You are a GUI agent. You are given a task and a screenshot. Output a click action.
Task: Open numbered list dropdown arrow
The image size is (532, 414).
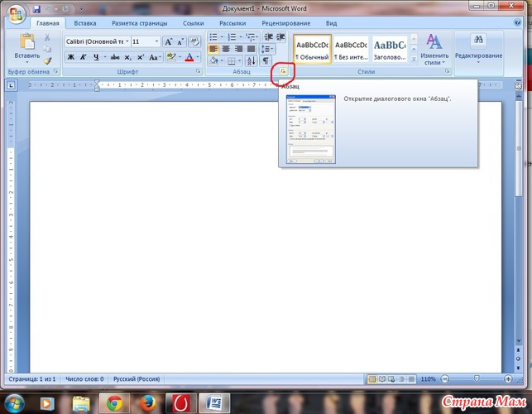(x=241, y=37)
